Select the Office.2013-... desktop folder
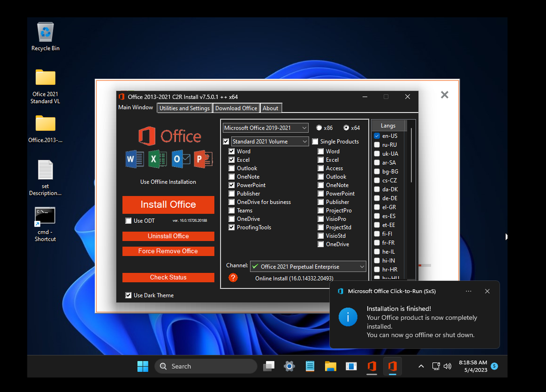Image resolution: width=546 pixels, height=392 pixels. coord(45,129)
